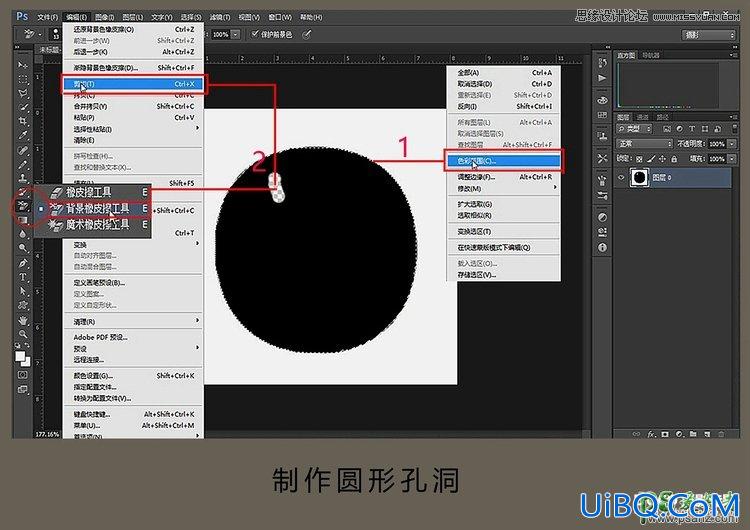
Task: Click the screen mode icon in toolbox
Action: [x=22, y=389]
